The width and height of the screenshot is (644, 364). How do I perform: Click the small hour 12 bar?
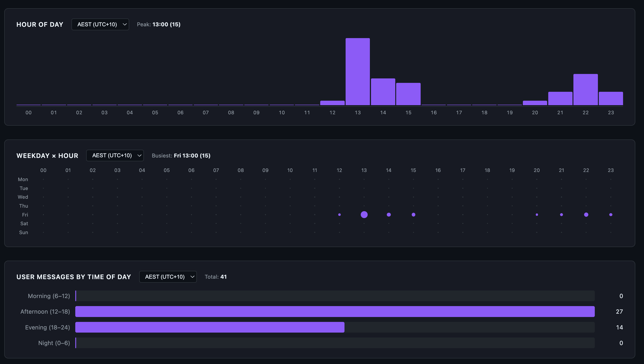tap(332, 103)
